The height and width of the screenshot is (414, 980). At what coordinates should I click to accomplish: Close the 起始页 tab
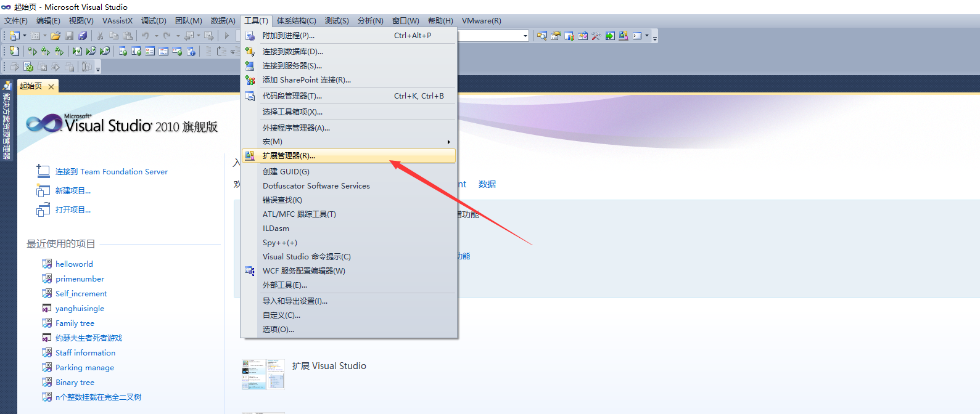pyautogui.click(x=51, y=87)
